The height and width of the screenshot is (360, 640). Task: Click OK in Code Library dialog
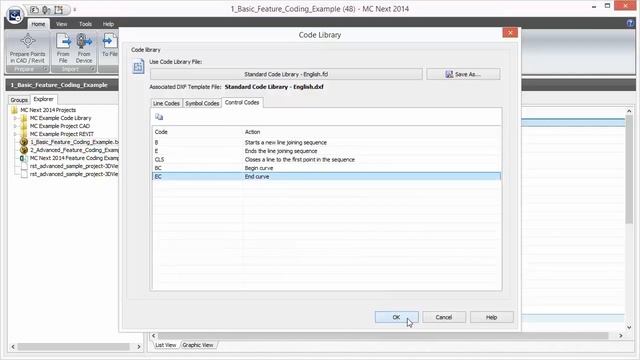(x=396, y=317)
